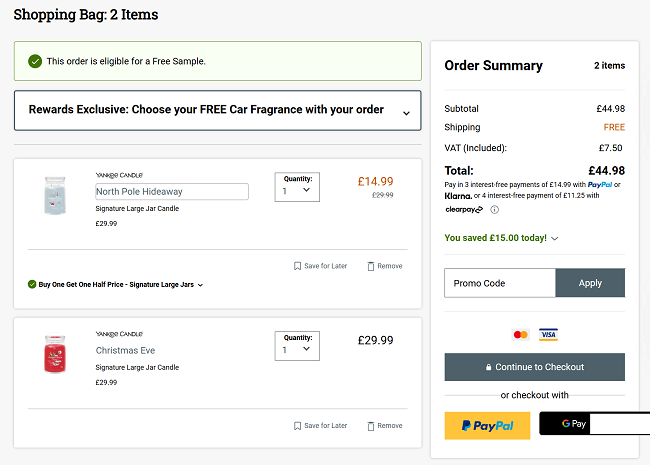This screenshot has width=650, height=465.
Task: Continue to Checkout
Action: (x=534, y=367)
